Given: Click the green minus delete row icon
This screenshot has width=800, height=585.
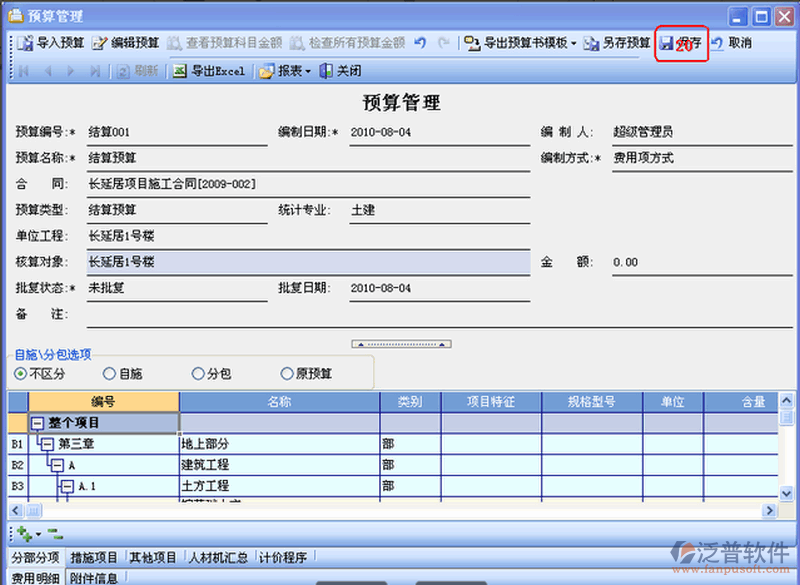Looking at the screenshot, I should 54,534.
